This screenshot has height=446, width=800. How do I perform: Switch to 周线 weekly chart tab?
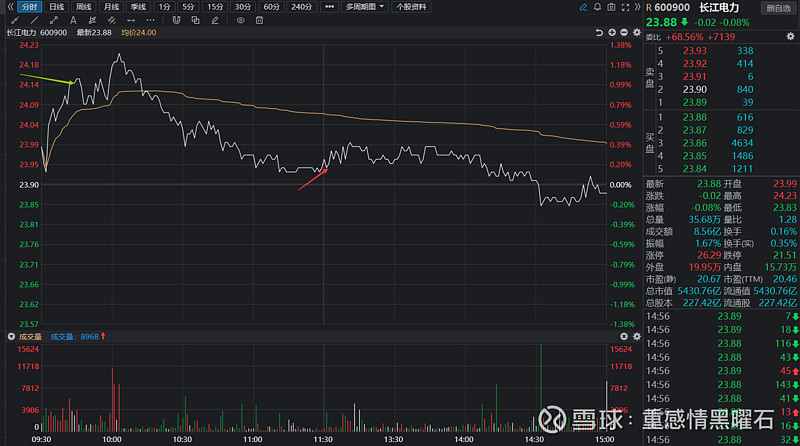point(84,7)
